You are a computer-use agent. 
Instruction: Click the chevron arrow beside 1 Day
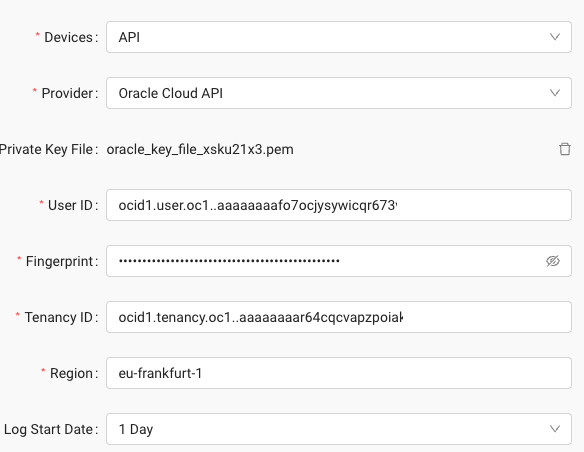[555, 429]
